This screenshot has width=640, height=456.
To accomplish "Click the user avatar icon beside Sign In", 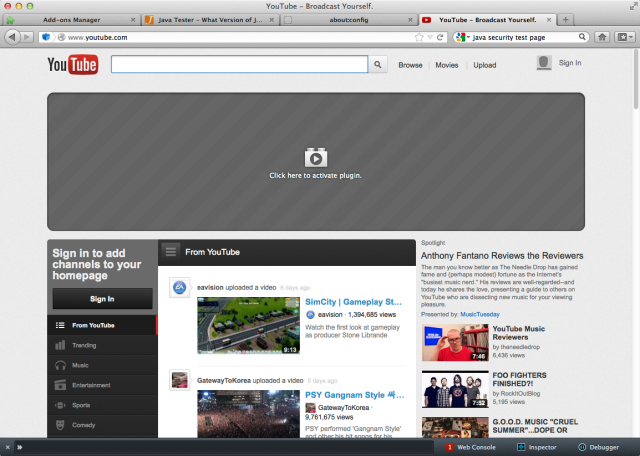I will 544,63.
